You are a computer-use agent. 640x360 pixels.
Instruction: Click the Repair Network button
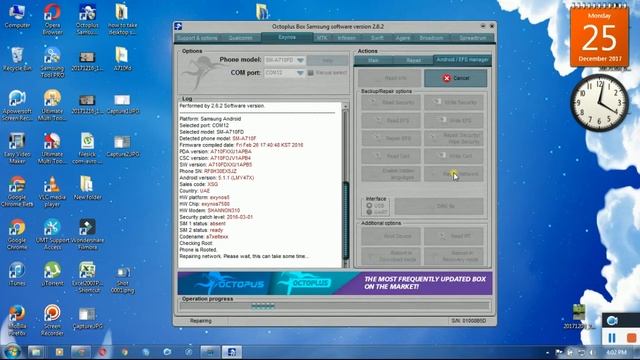click(x=453, y=174)
